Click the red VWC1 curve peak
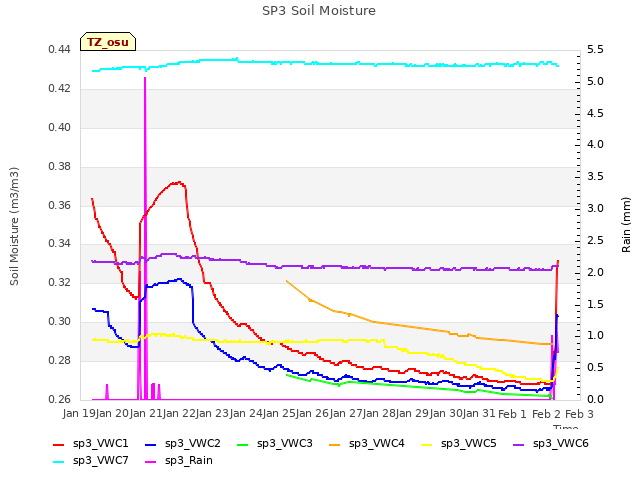This screenshot has width=640, height=480. point(179,182)
